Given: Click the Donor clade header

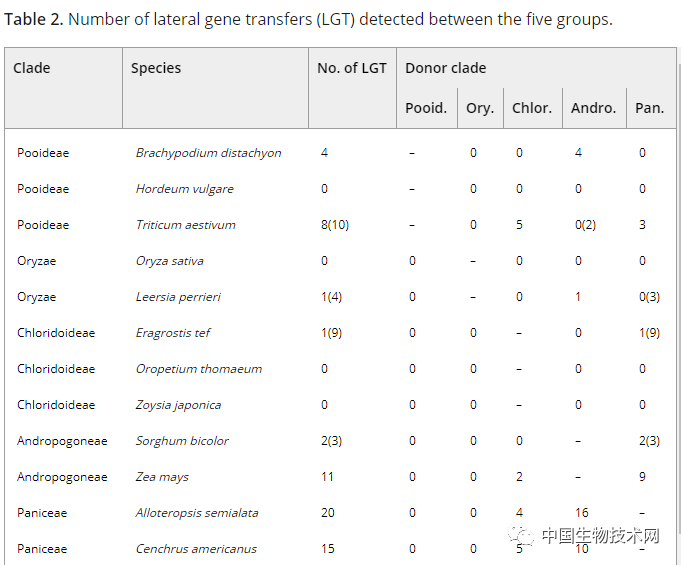Looking at the screenshot, I should (x=445, y=68).
